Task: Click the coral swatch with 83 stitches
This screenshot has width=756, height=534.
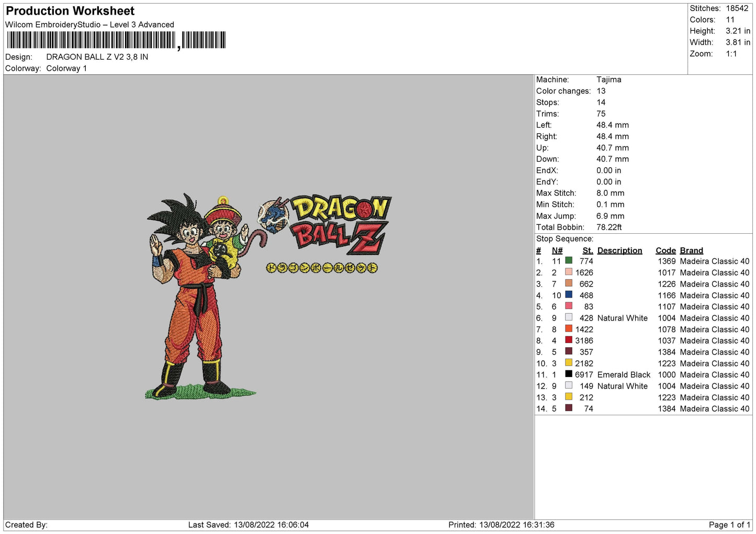Action: coord(569,306)
